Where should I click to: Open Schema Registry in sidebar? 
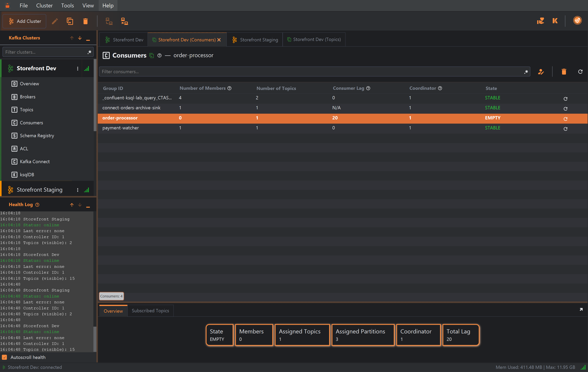pyautogui.click(x=37, y=136)
